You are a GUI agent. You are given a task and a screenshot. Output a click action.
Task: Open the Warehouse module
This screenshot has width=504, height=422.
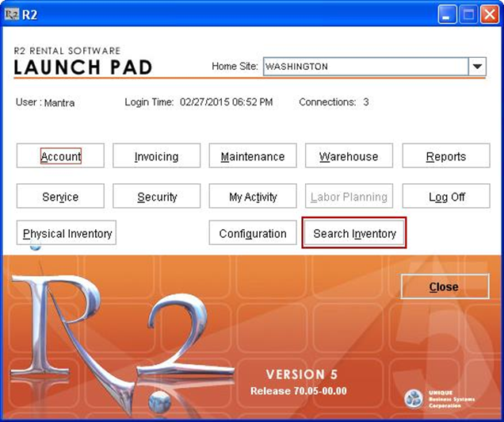349,155
